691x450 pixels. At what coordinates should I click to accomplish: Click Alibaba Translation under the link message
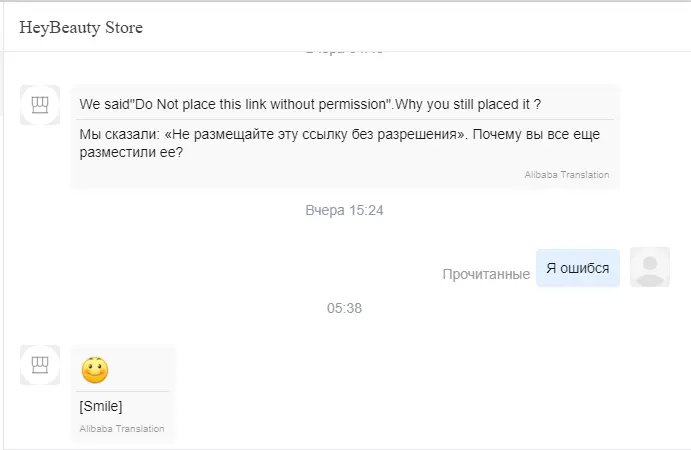point(567,175)
